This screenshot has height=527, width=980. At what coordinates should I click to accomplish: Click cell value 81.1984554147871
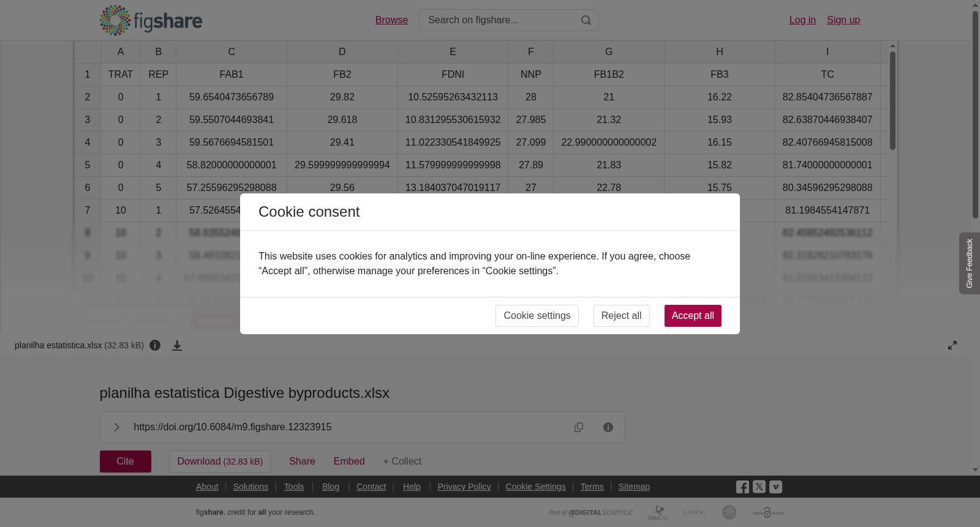click(827, 211)
